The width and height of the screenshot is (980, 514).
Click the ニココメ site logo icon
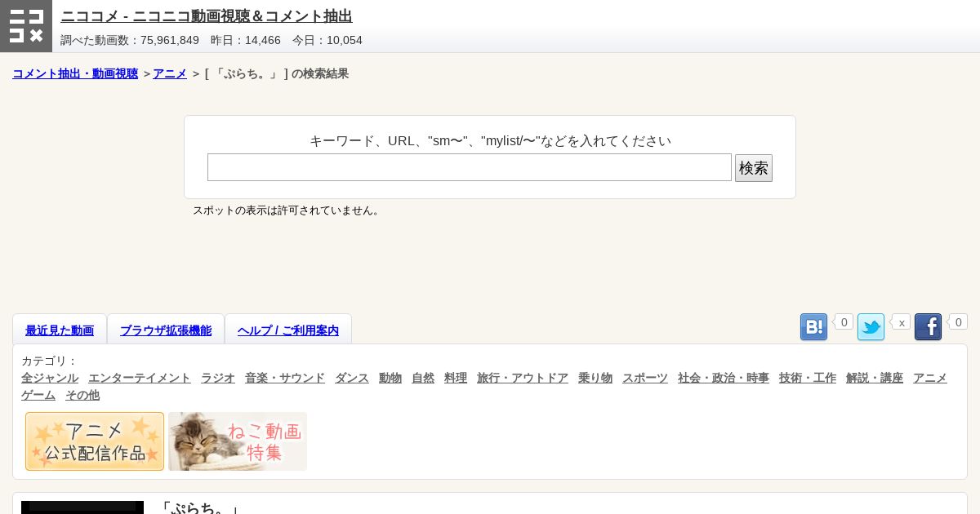click(x=26, y=26)
